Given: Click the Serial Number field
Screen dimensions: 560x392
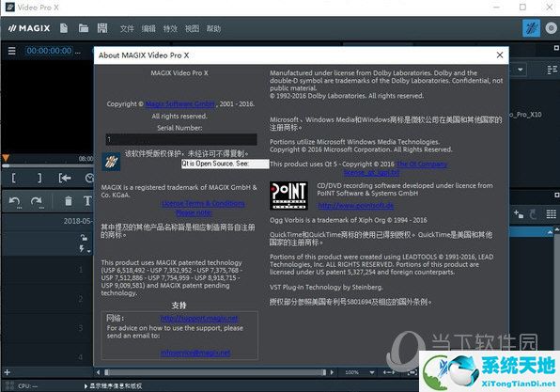Looking at the screenshot, I should [181, 139].
